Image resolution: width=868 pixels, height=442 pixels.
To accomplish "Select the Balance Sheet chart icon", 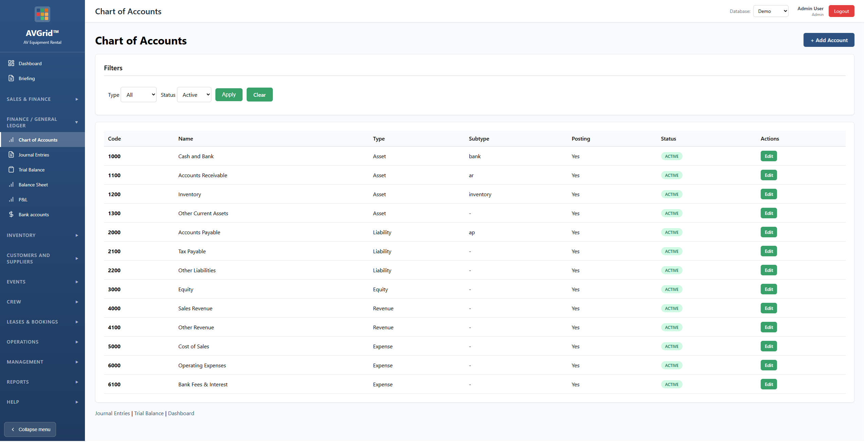I will coord(11,184).
